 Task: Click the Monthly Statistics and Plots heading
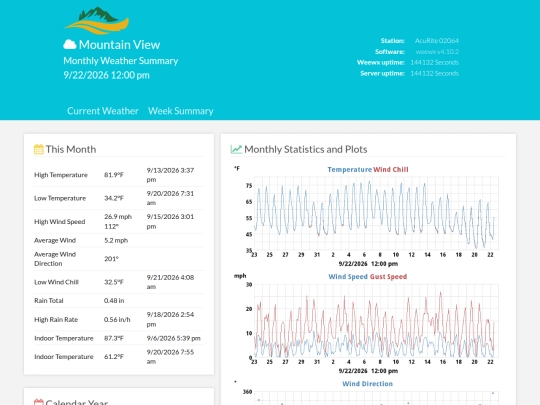(x=306, y=149)
